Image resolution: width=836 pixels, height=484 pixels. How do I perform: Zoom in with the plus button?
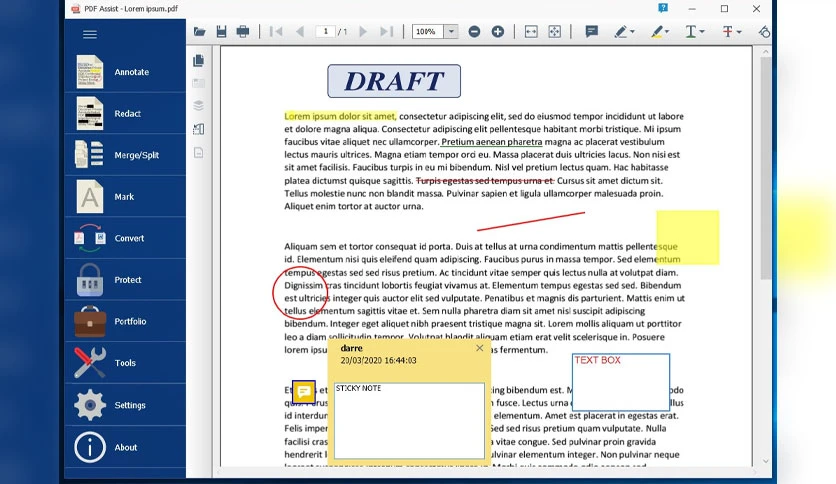497,31
